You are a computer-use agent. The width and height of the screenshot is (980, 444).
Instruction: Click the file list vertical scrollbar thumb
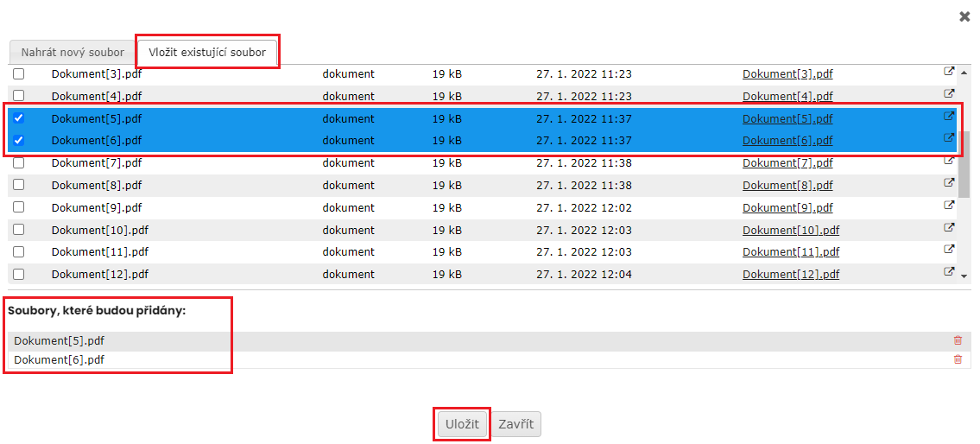964,164
